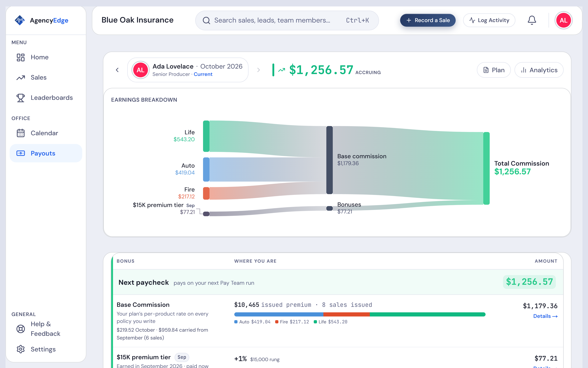588x368 pixels.
Task: Click the Auto node in the earnings chart
Action: pos(206,169)
